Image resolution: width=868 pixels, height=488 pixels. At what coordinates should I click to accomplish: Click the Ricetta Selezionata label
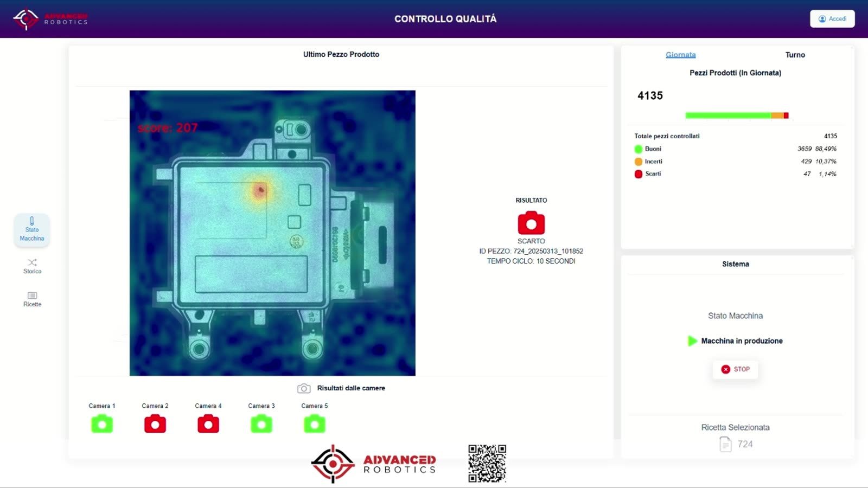[735, 427]
